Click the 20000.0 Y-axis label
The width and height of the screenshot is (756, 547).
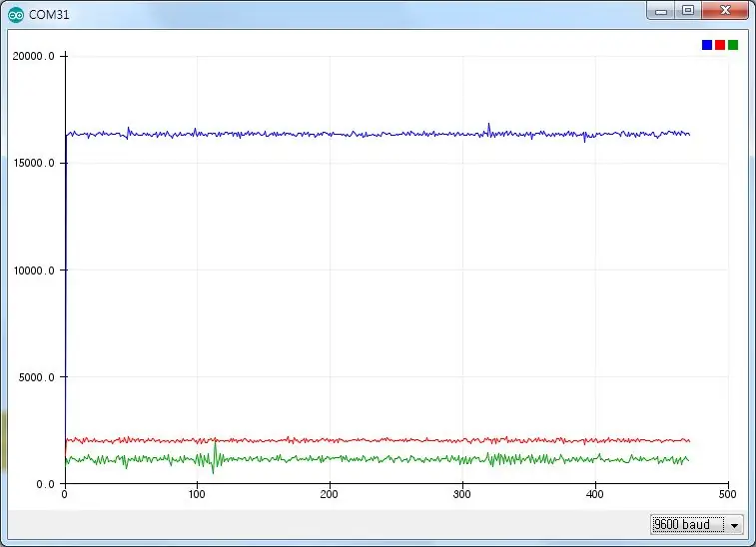(x=33, y=56)
